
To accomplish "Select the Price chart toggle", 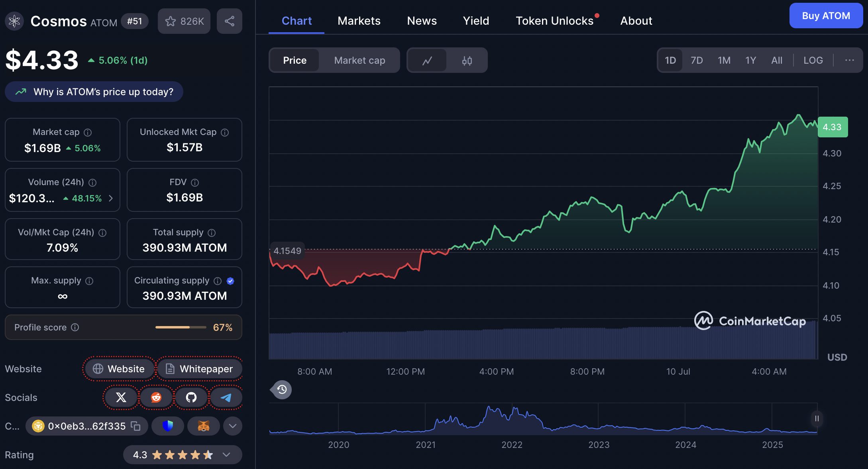I will click(x=295, y=61).
